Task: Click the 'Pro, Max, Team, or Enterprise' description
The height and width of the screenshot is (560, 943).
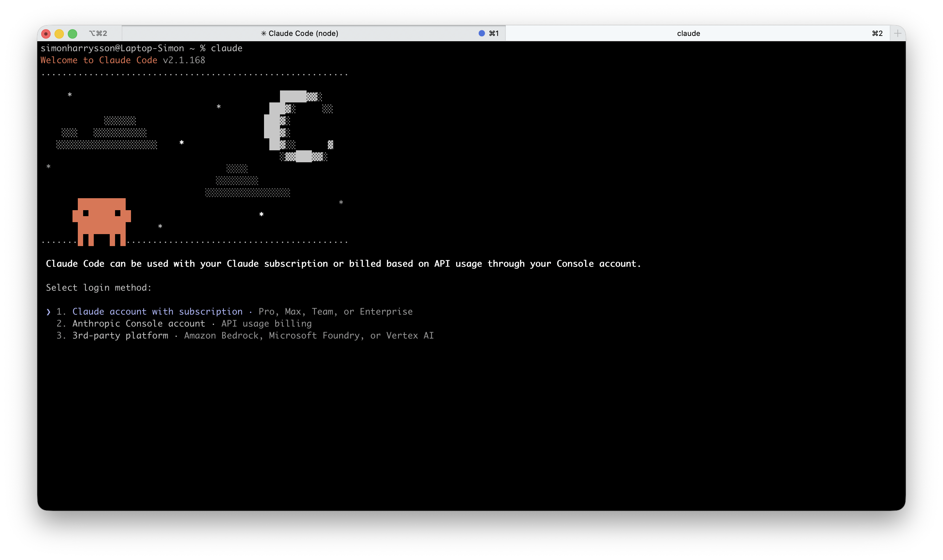Action: click(x=336, y=311)
